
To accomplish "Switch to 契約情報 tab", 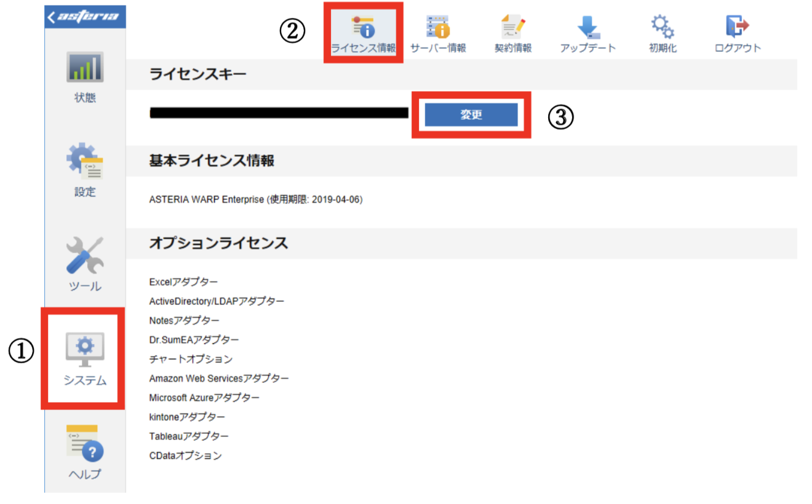I will [513, 34].
